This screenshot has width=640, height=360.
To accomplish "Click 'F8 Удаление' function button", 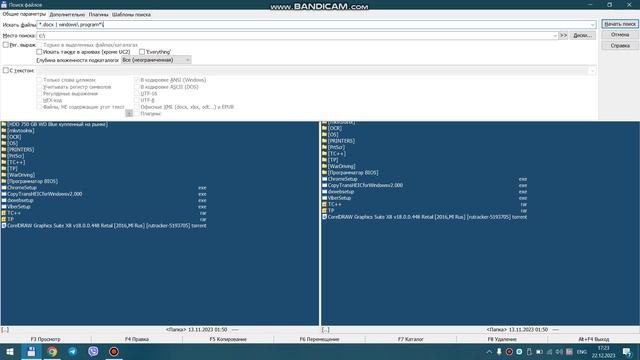I will pos(502,339).
